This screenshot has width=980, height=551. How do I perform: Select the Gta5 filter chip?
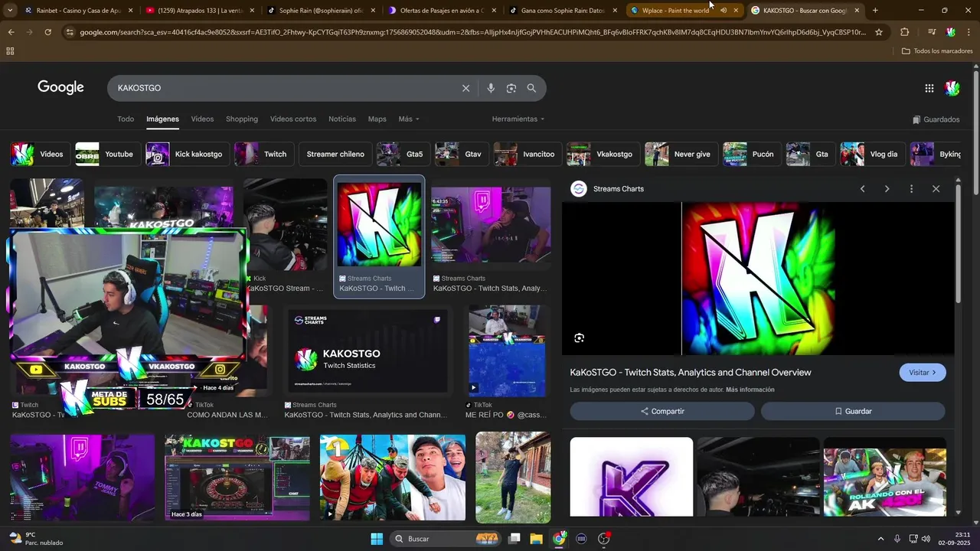coord(403,155)
